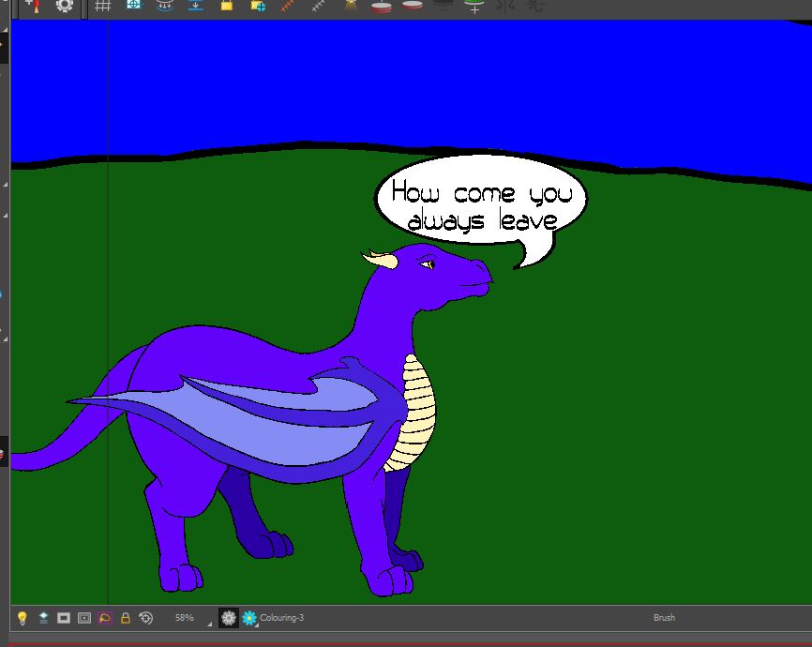The width and height of the screenshot is (812, 647).
Task: Toggle the light table bulb icon
Action: [22, 618]
